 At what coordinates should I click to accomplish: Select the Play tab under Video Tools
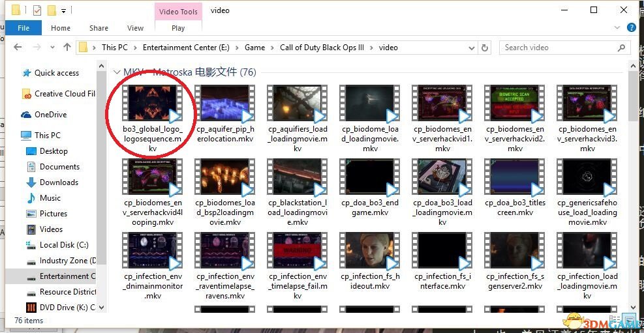[x=178, y=28]
